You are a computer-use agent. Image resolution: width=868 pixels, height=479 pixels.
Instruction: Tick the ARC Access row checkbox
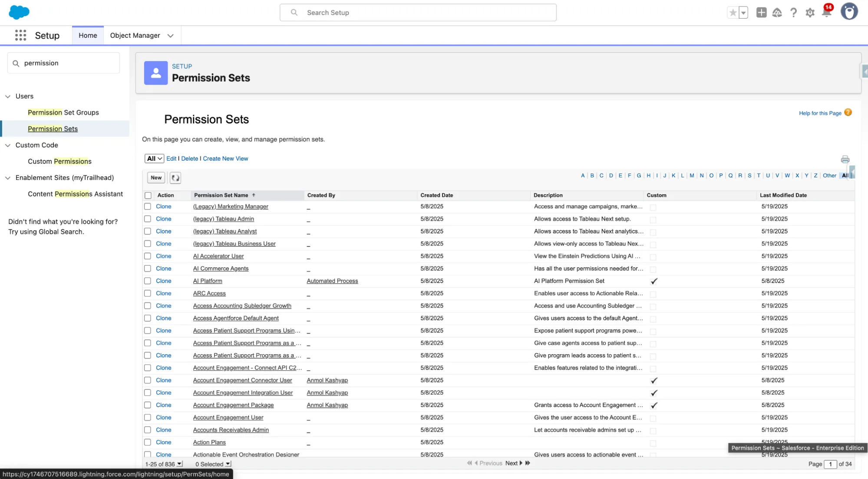click(x=148, y=293)
